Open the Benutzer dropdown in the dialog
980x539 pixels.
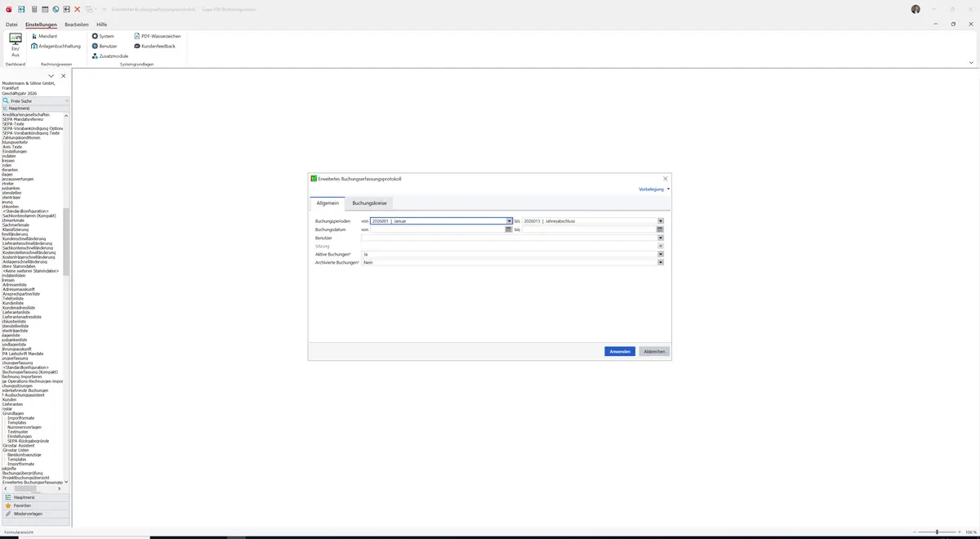coord(660,238)
